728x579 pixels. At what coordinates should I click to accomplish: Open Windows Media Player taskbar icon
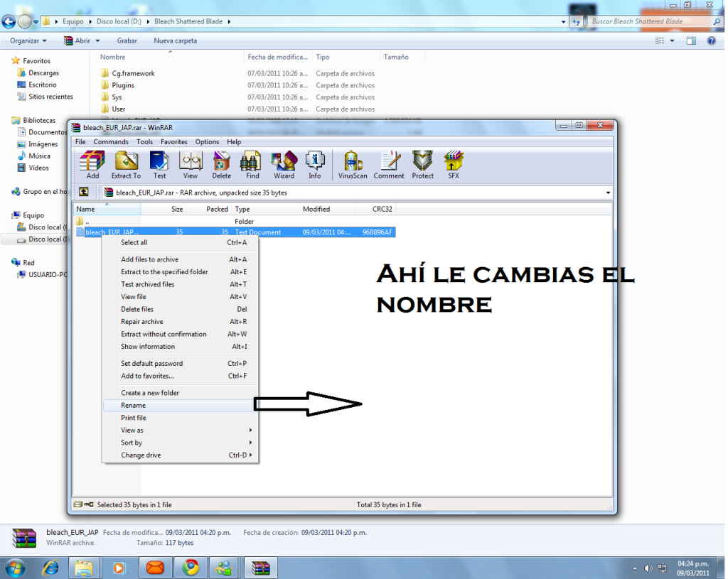click(x=119, y=568)
